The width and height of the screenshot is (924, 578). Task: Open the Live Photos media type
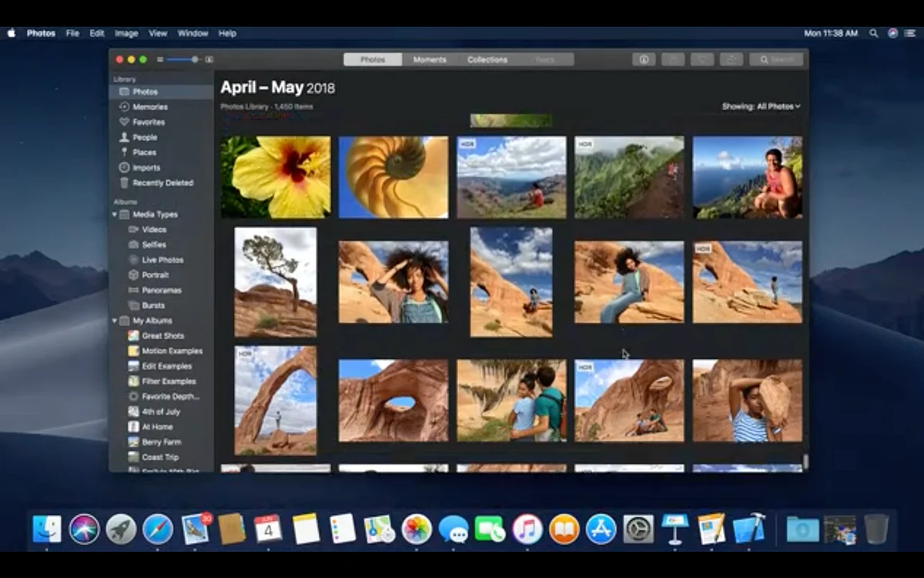[x=162, y=260]
